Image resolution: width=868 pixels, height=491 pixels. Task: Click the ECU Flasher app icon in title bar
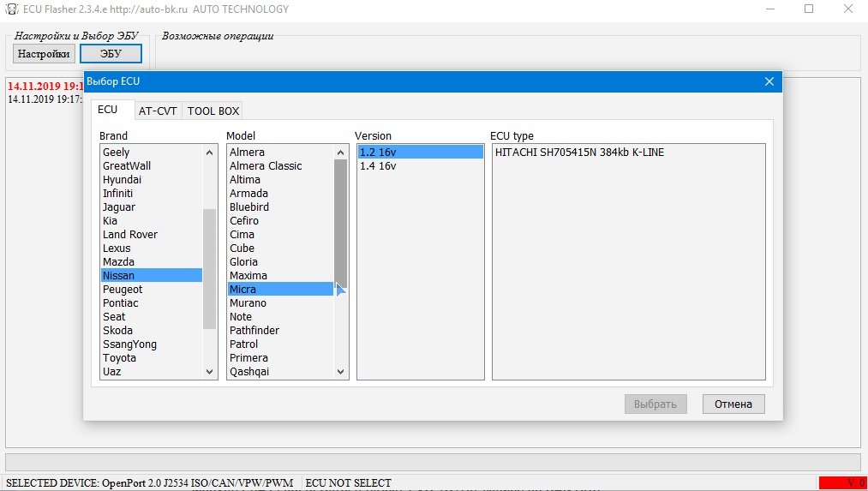click(12, 9)
